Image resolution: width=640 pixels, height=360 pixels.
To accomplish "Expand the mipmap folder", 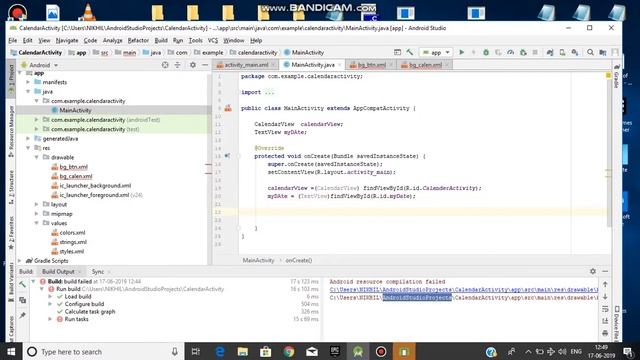I will [x=36, y=213].
